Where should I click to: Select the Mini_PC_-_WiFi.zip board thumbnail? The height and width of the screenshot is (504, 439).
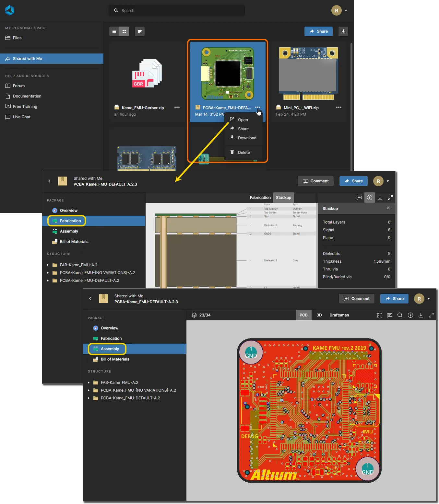308,74
